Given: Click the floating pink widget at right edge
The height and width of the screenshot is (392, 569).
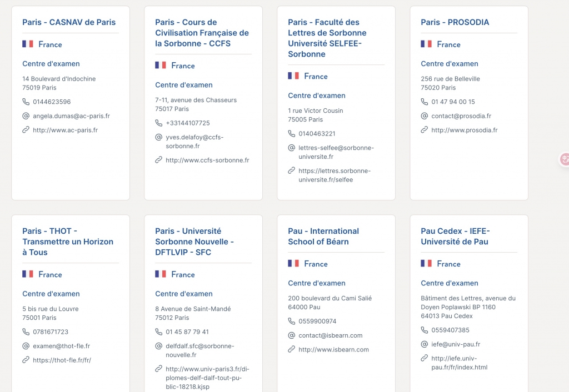Looking at the screenshot, I should tap(565, 160).
